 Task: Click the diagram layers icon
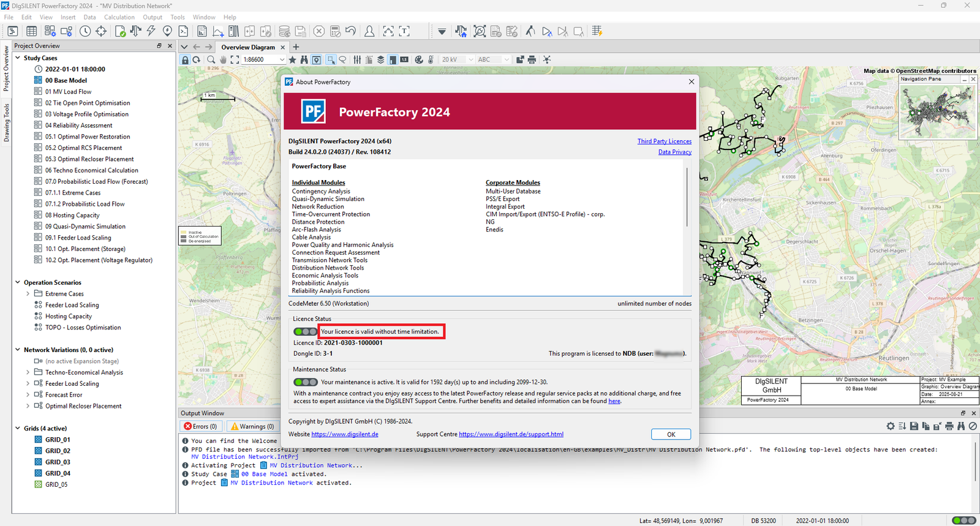[x=380, y=59]
